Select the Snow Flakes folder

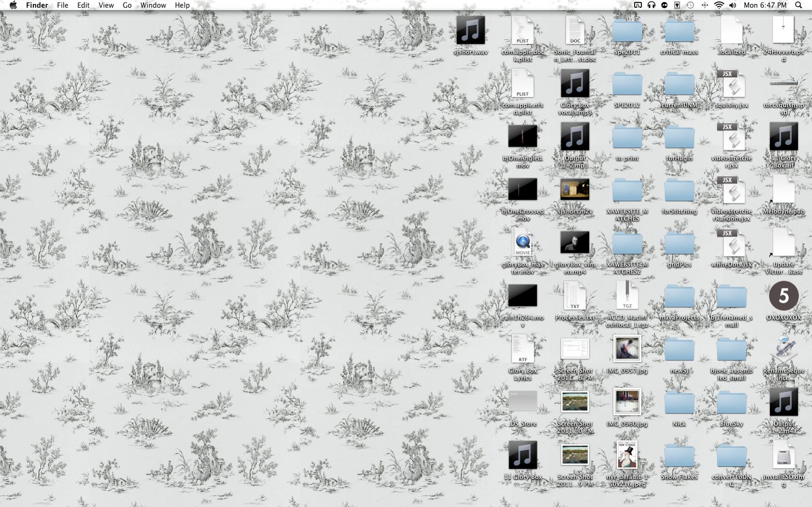point(679,457)
